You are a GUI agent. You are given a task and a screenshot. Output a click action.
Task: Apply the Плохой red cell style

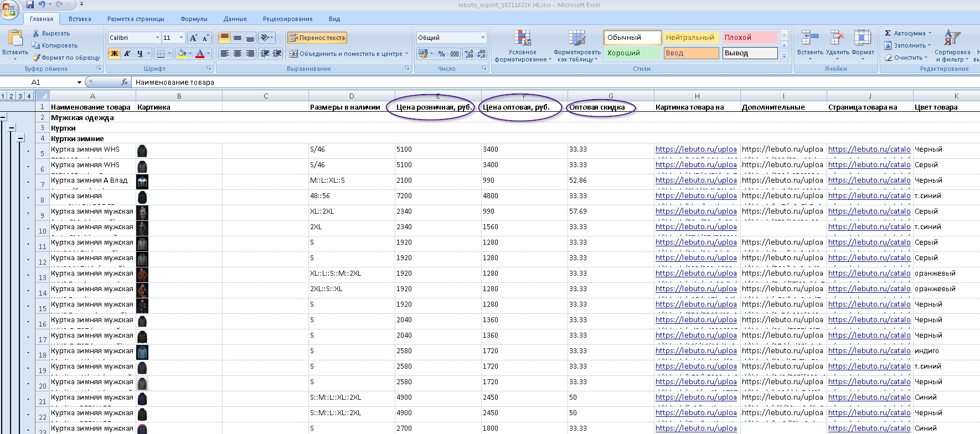coord(750,38)
